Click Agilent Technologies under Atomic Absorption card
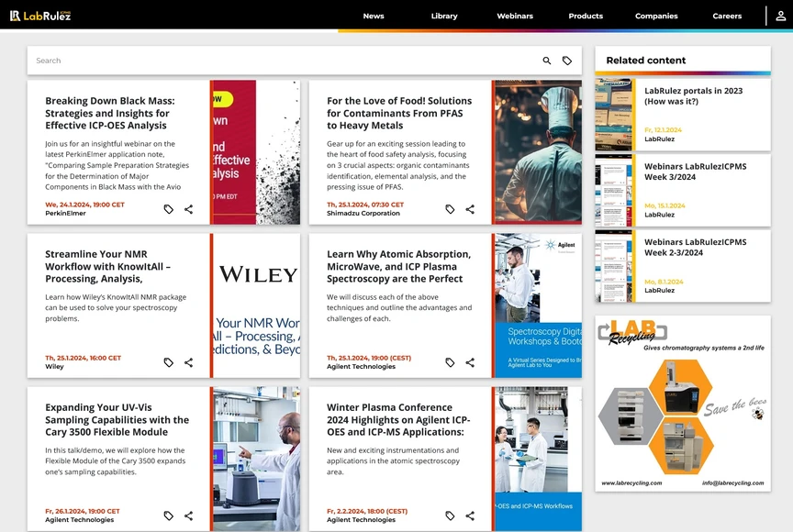The width and height of the screenshot is (793, 532). (361, 366)
